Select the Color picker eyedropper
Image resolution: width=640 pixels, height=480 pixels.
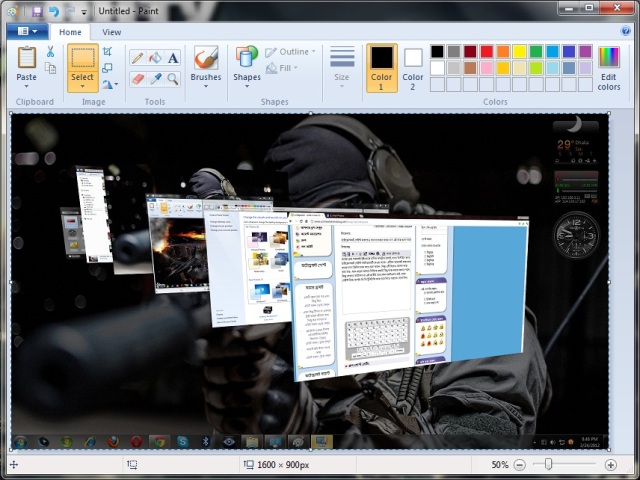click(x=155, y=79)
